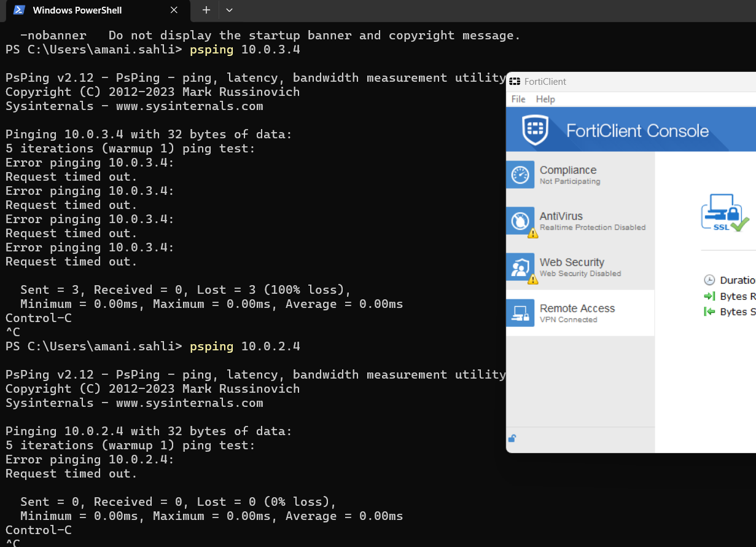Select the Windows PowerShell tab
This screenshot has height=547, width=756.
coord(80,10)
